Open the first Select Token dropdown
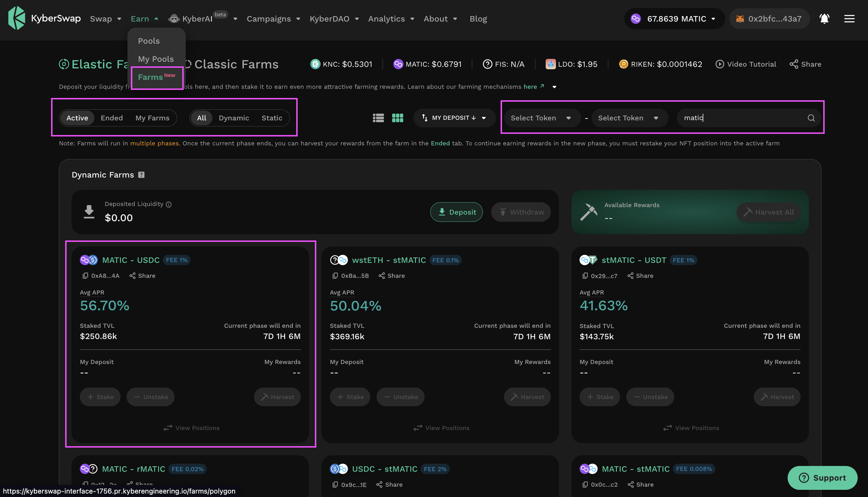 tap(540, 118)
